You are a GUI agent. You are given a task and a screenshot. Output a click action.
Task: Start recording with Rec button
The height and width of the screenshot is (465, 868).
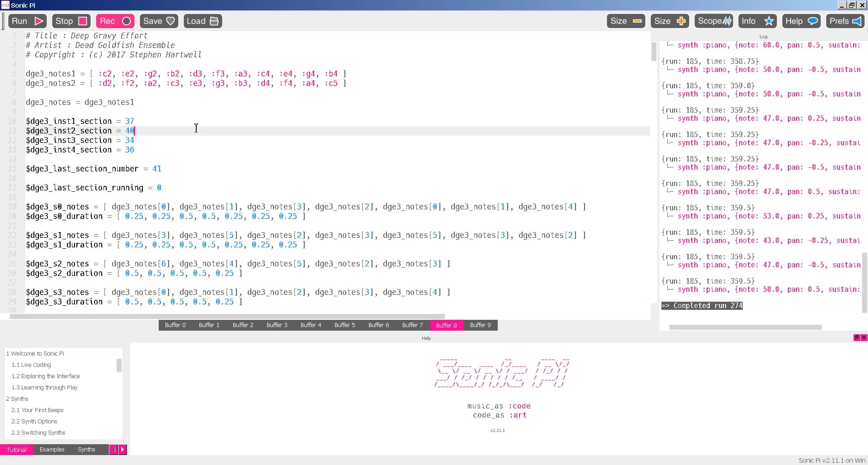pyautogui.click(x=115, y=21)
